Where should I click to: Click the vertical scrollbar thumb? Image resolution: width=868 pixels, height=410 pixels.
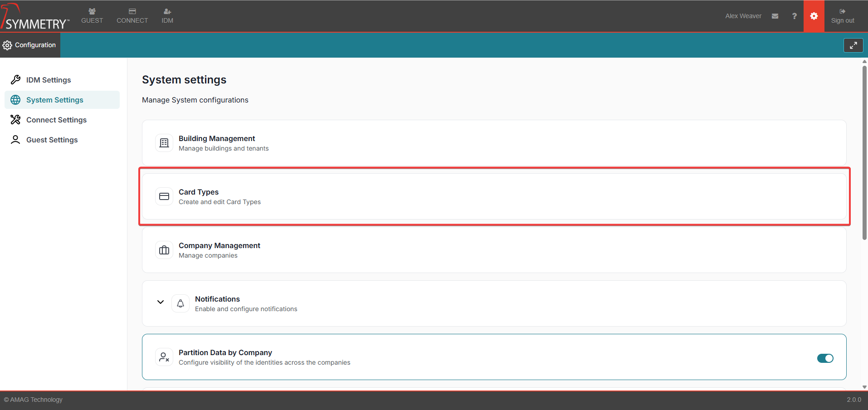tap(864, 152)
